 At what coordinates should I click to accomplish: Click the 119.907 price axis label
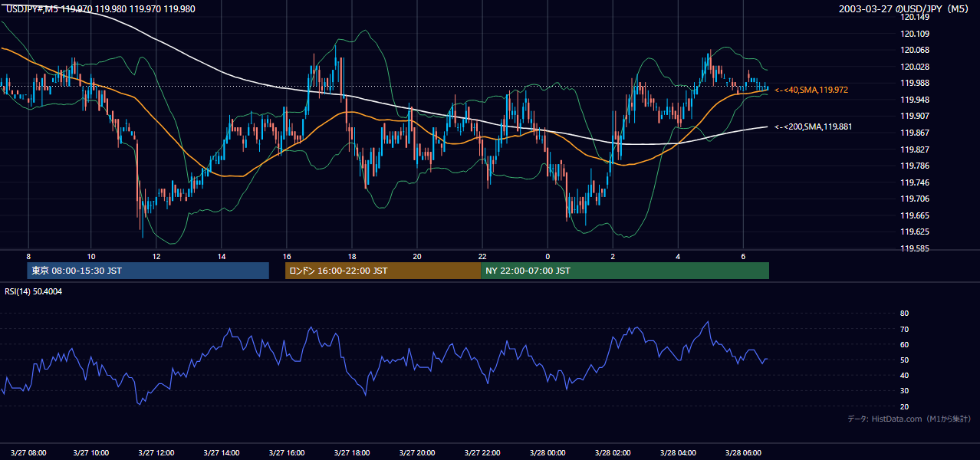(x=915, y=116)
